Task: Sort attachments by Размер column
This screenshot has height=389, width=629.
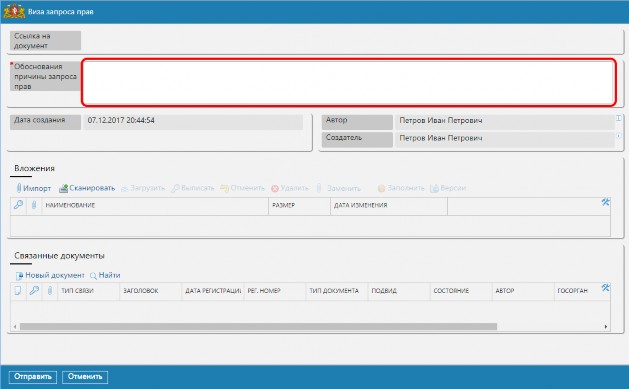Action: click(x=299, y=205)
